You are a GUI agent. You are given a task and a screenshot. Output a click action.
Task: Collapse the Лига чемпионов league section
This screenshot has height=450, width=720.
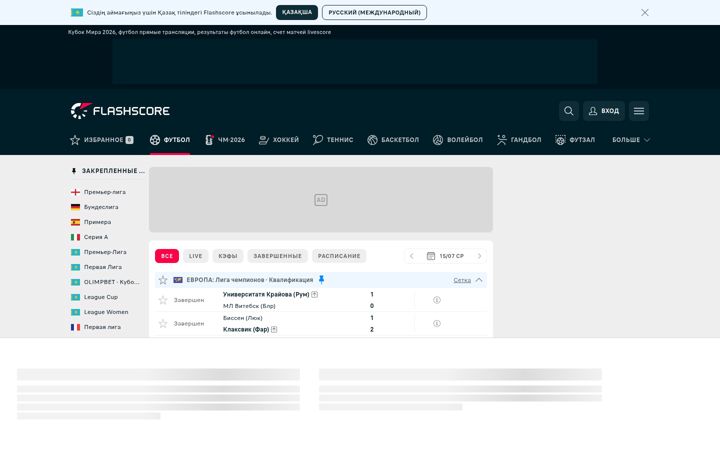coord(479,280)
